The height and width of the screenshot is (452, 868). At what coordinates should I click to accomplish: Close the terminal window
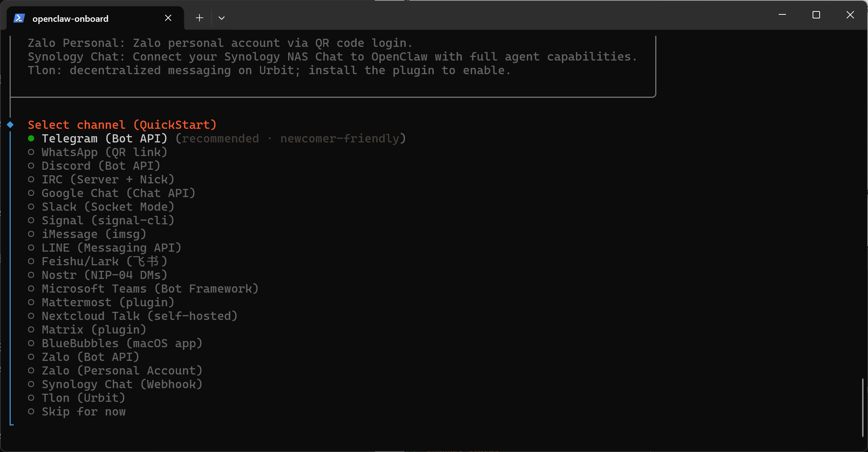850,15
